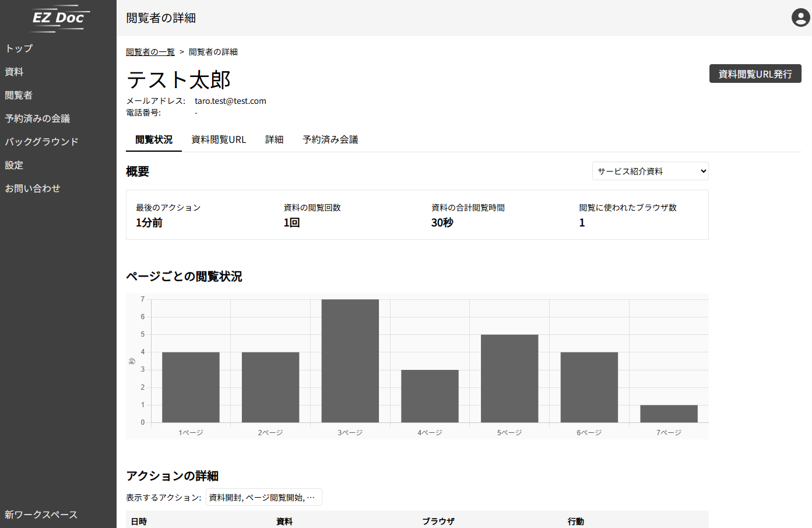Open 設定 in the sidebar

[x=14, y=165]
